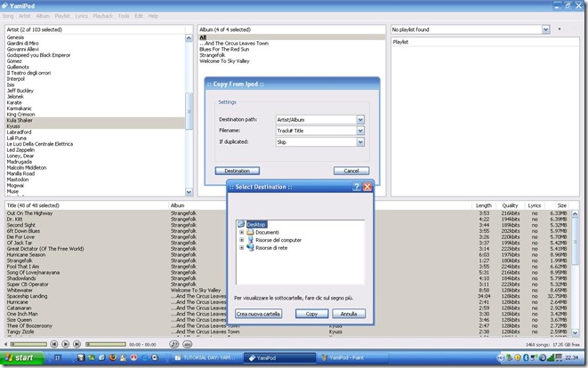
Task: Expand the Documenti tree node
Action: 242,232
